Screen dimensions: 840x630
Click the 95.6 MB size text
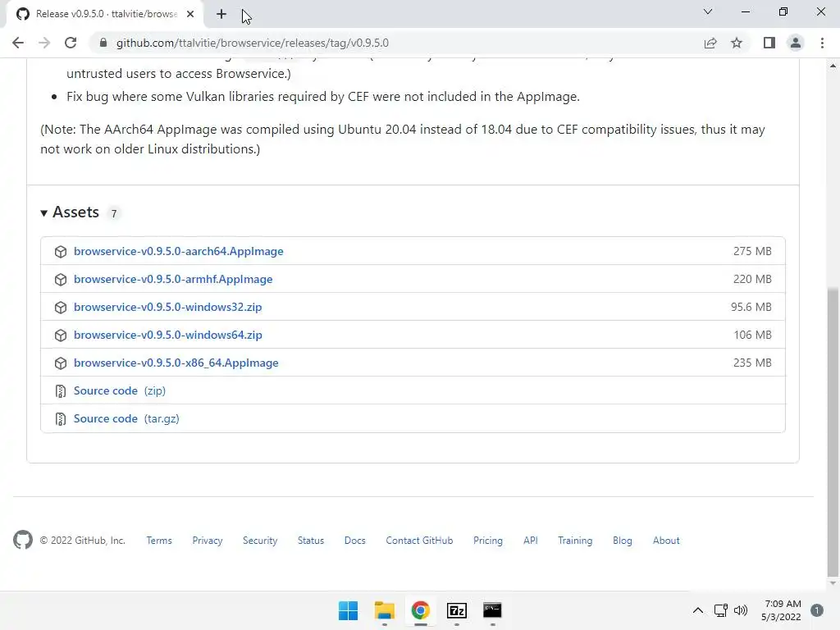pos(751,307)
